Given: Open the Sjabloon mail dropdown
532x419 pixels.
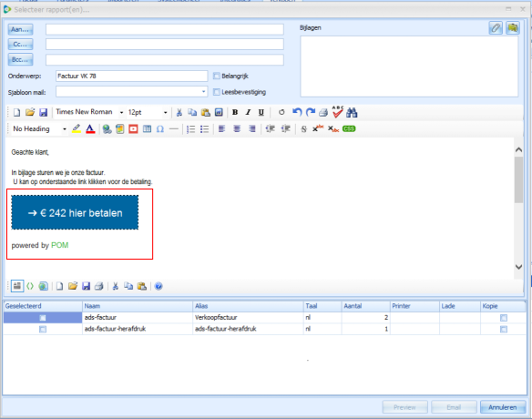Looking at the screenshot, I should (x=203, y=92).
